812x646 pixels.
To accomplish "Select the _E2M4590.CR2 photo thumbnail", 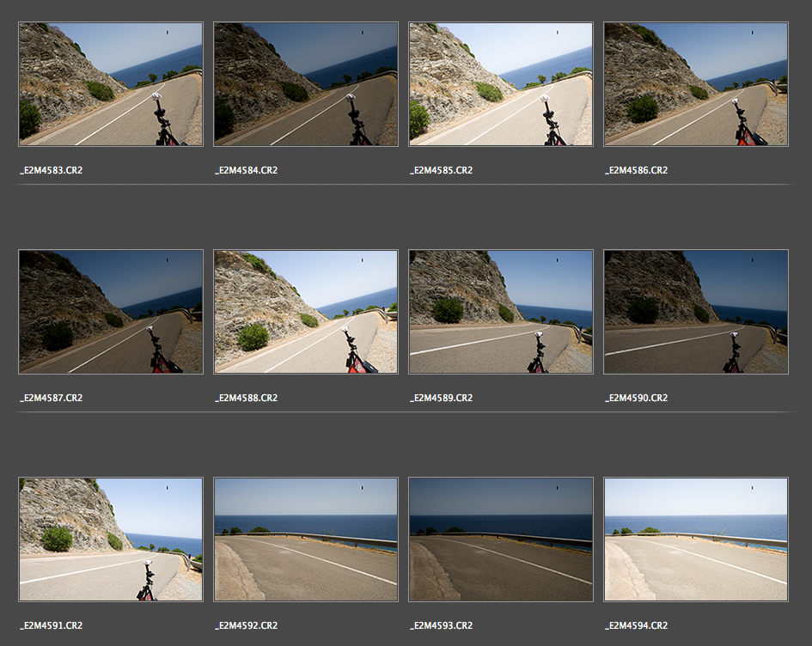I will 696,312.
